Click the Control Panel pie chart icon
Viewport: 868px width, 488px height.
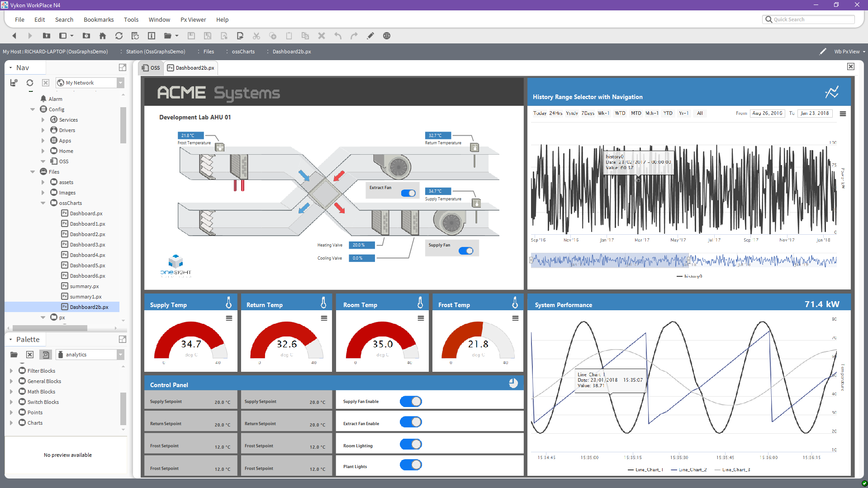point(513,384)
